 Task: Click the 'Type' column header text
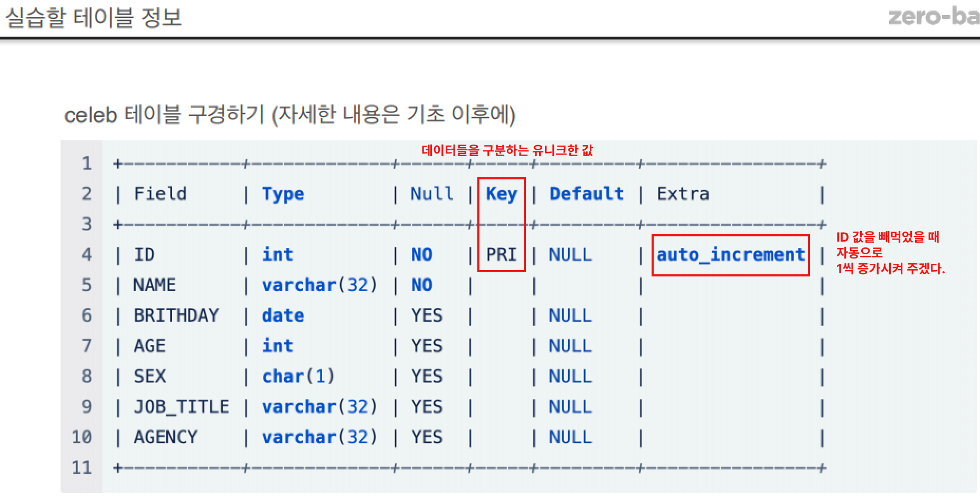click(283, 195)
